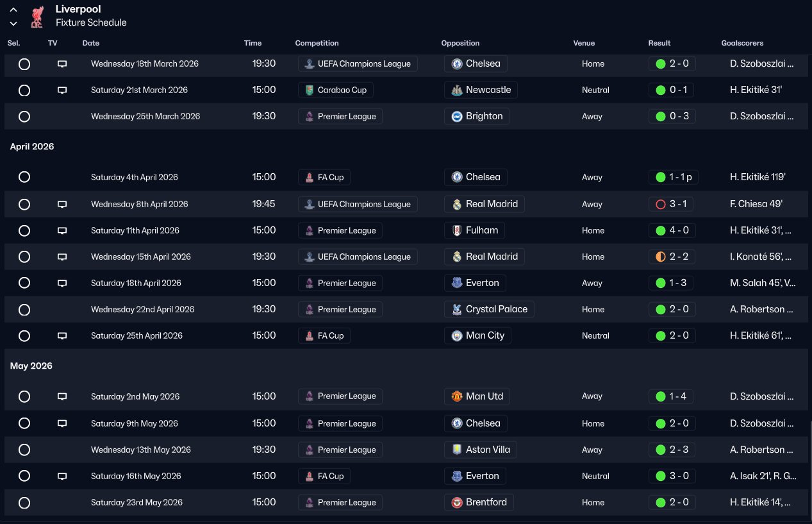Sort by Venue column header
812x524 pixels.
584,43
